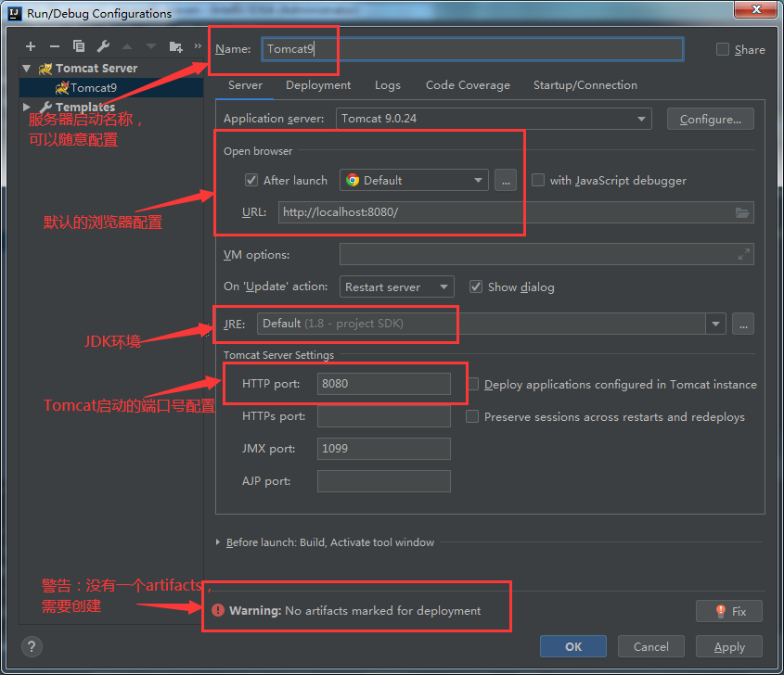Image resolution: width=784 pixels, height=675 pixels.
Task: Enable with JavaScript debugger checkbox
Action: (x=538, y=181)
